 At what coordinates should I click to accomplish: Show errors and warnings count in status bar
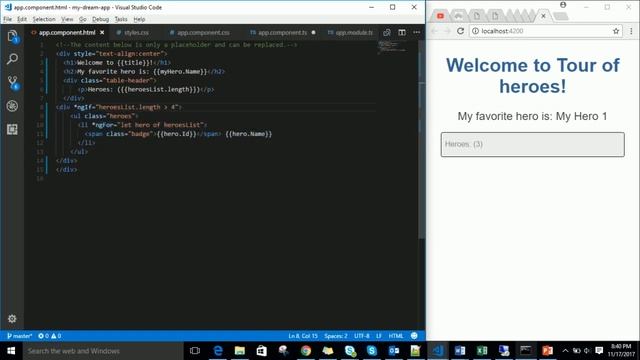click(49, 336)
